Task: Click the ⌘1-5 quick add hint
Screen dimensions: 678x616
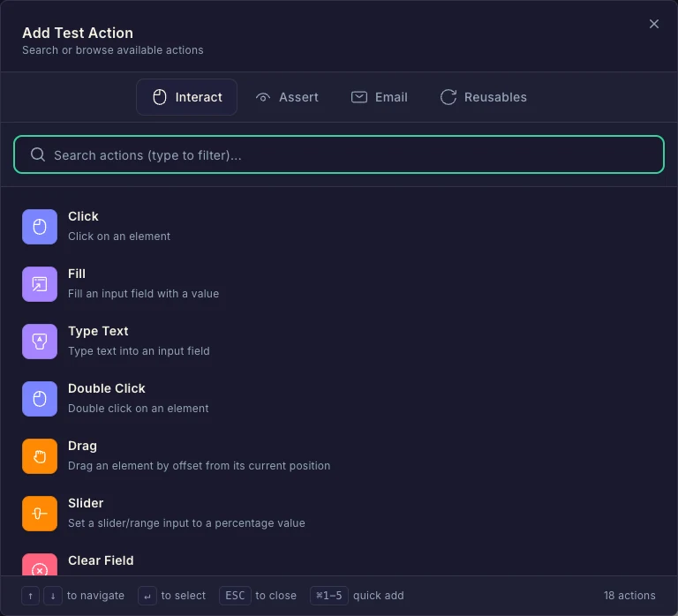Action: [329, 596]
